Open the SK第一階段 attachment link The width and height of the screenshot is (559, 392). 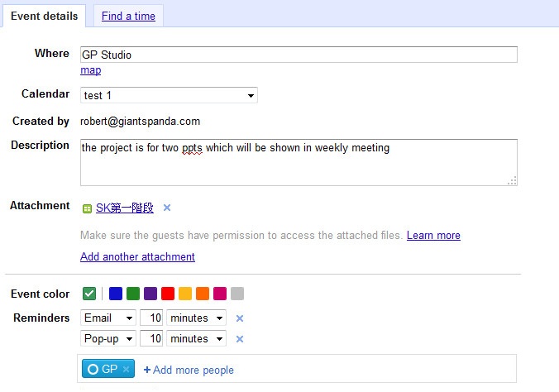click(125, 208)
